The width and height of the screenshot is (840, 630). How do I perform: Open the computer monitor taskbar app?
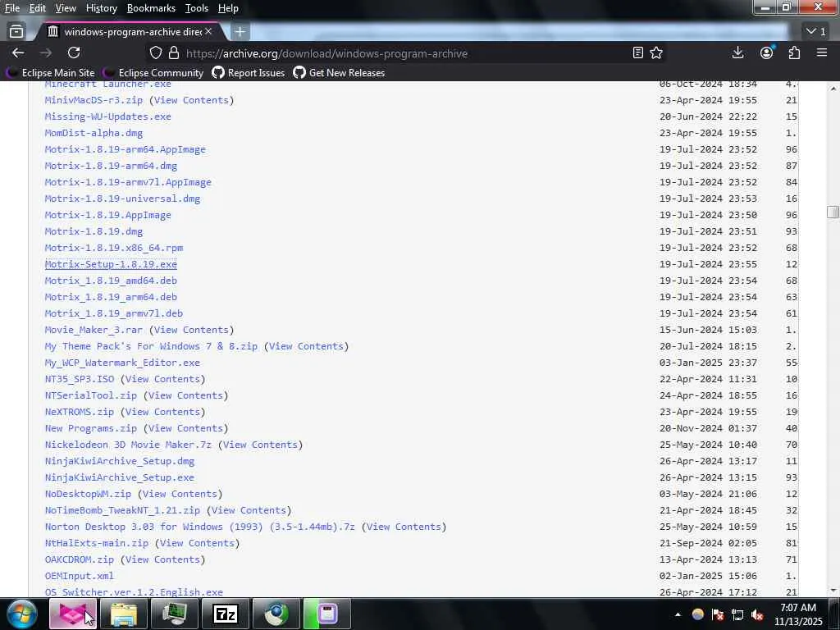[x=175, y=614]
